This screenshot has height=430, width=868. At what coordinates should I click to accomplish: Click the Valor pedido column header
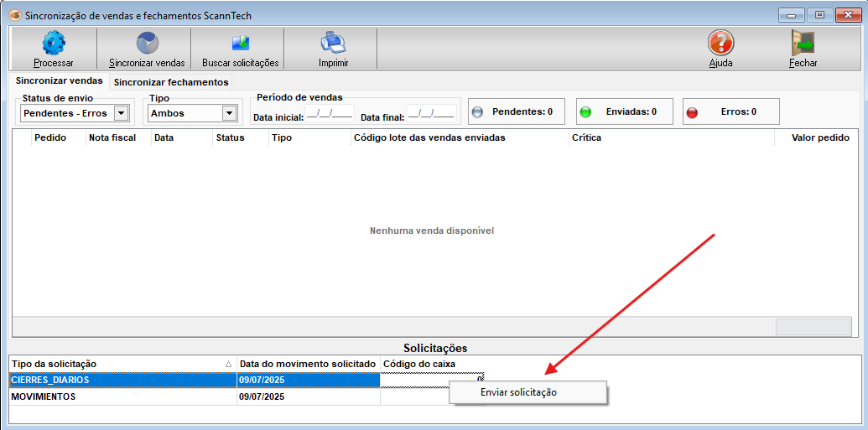point(819,137)
